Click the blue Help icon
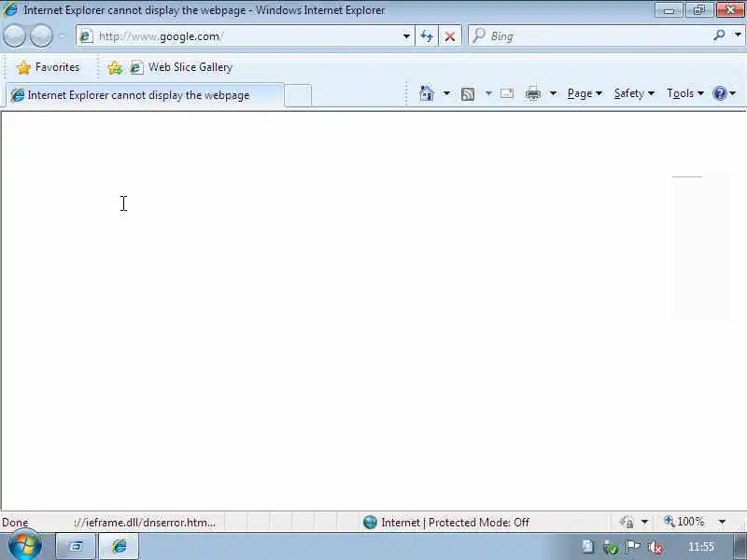747x560 pixels. pos(719,93)
